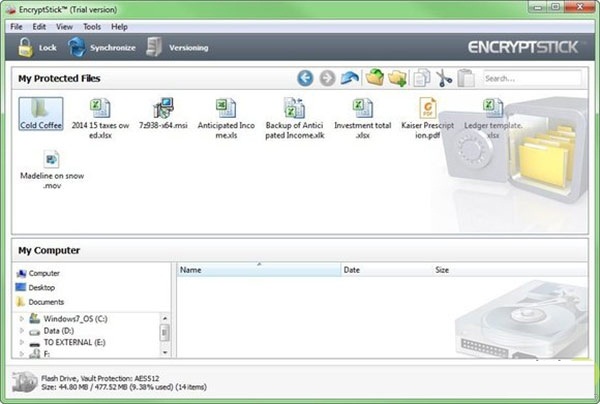Open the File menu
Screen dimensions: 600x404
(x=17, y=26)
